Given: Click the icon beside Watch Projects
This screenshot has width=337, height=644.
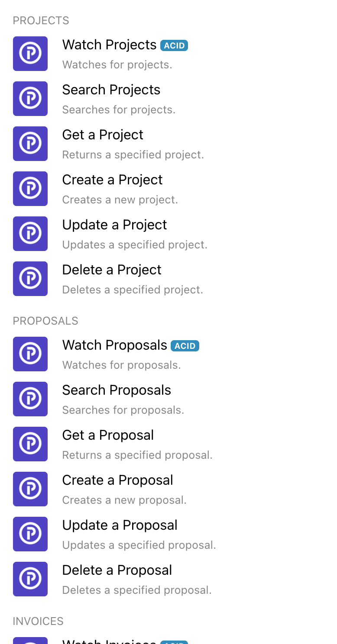Looking at the screenshot, I should click(30, 54).
